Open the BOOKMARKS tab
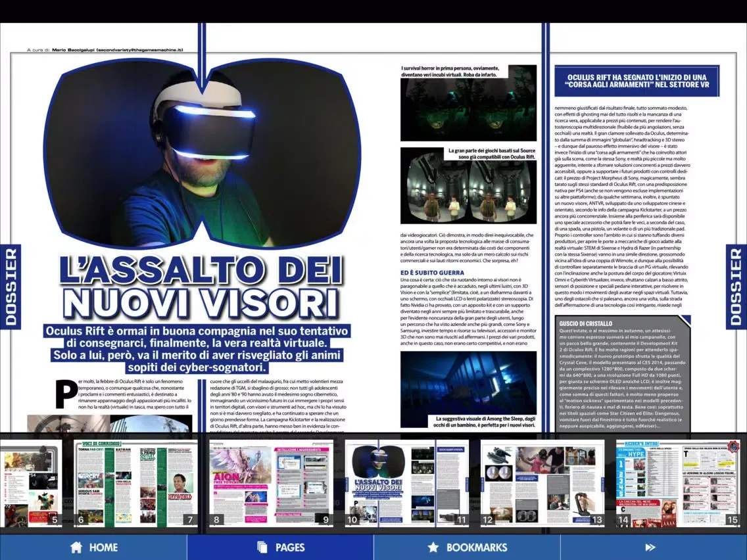This screenshot has height=560, width=747. tap(467, 547)
